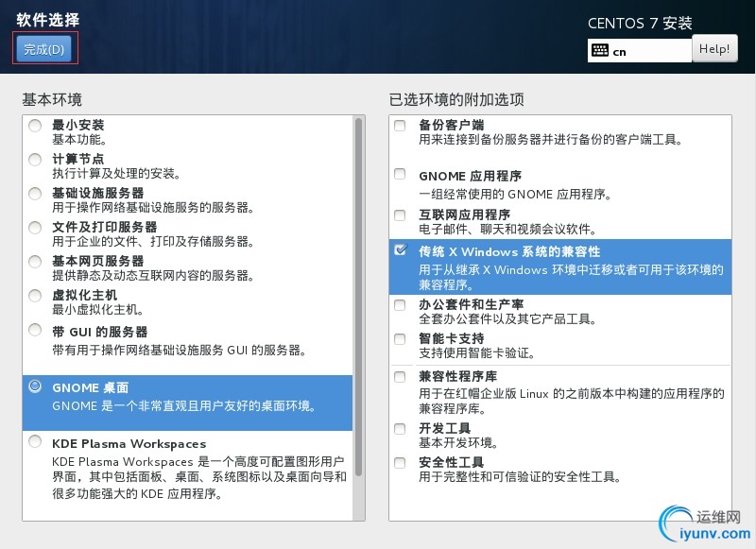Click the description under 兼容性程序库
This screenshot has width=756, height=549.
point(572,401)
